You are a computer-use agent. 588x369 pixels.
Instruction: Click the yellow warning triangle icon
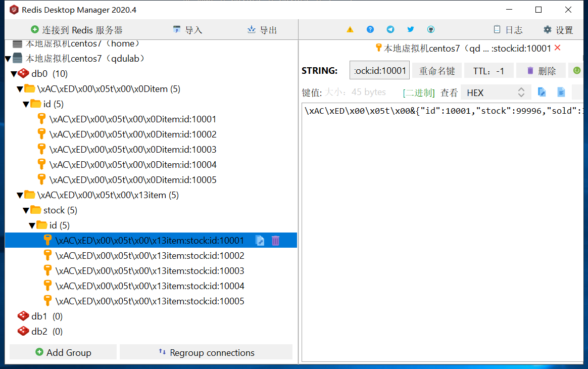(350, 30)
